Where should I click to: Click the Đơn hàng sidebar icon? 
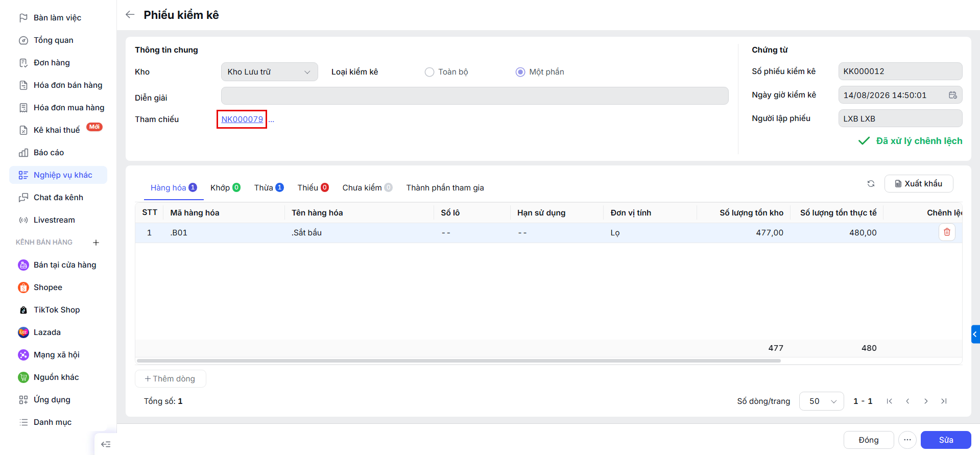click(23, 63)
